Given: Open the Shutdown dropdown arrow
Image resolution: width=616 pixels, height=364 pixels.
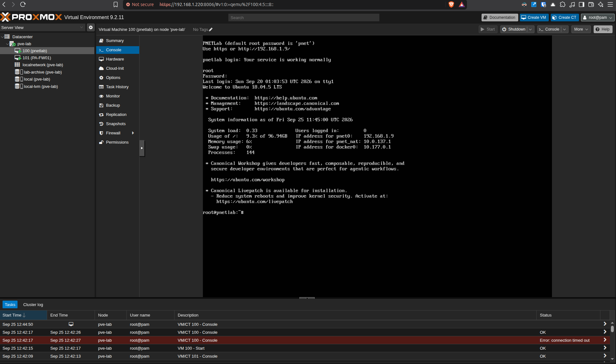Looking at the screenshot, I should 530,29.
